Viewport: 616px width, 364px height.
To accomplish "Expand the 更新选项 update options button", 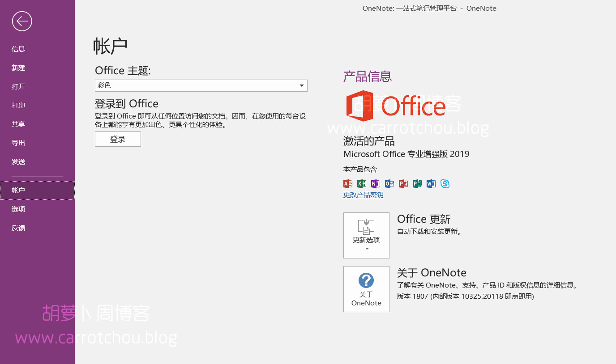I will 366,235.
